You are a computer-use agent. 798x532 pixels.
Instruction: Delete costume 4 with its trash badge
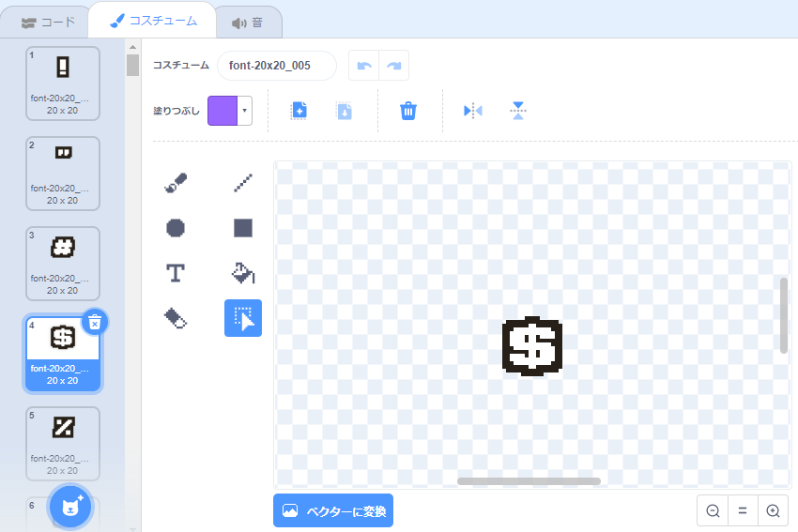pos(95,323)
